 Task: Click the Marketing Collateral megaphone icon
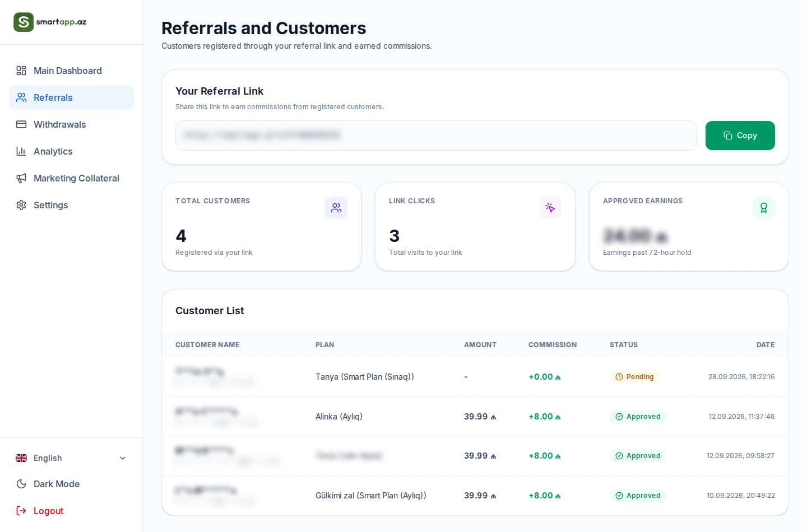click(21, 178)
